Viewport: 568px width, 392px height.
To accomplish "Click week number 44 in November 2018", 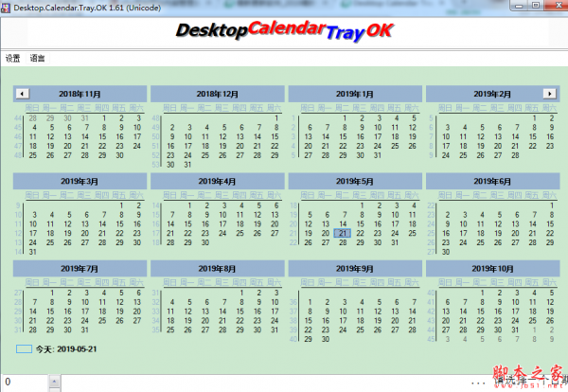I will tap(18, 118).
